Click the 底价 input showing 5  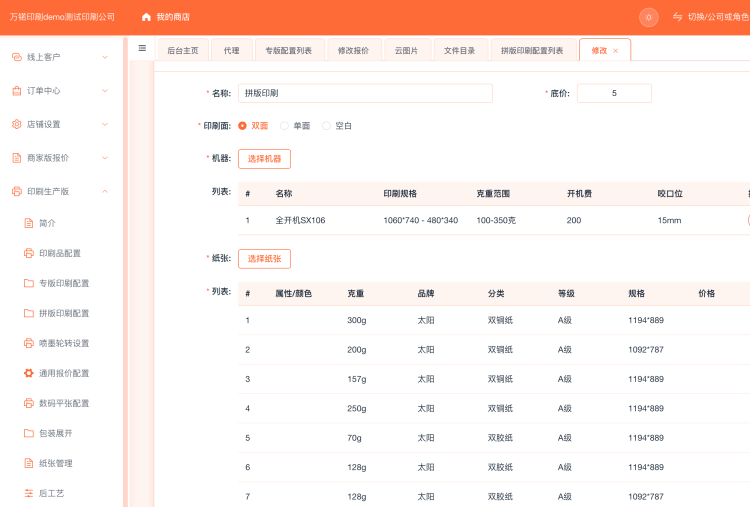tap(614, 93)
